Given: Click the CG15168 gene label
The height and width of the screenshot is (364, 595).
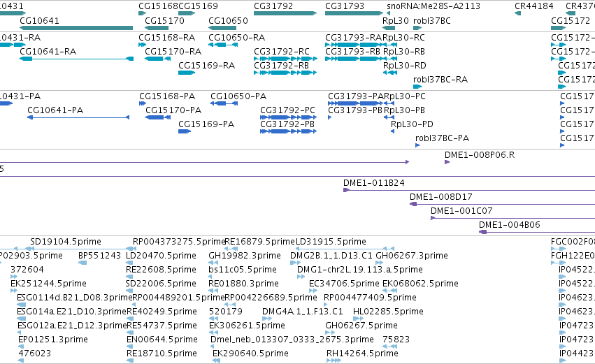Looking at the screenshot, I should pos(158,6).
